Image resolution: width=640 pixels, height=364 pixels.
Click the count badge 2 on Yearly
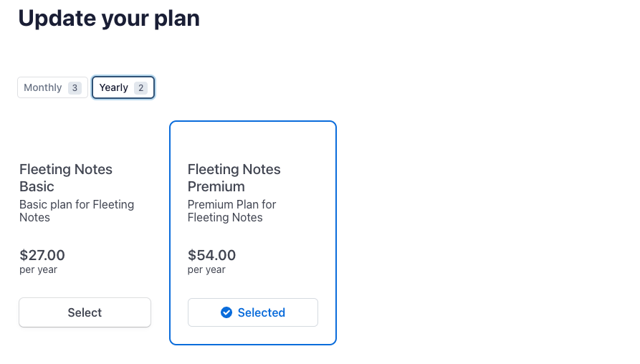tap(140, 87)
